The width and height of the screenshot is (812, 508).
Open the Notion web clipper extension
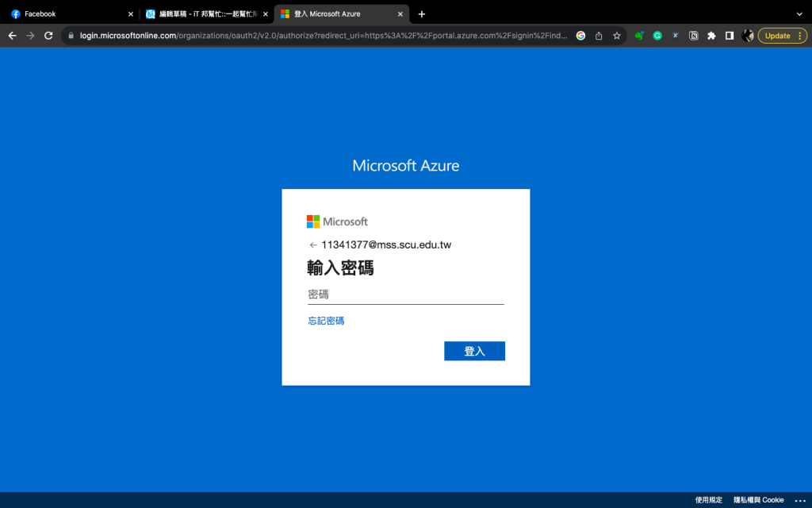pyautogui.click(x=693, y=36)
